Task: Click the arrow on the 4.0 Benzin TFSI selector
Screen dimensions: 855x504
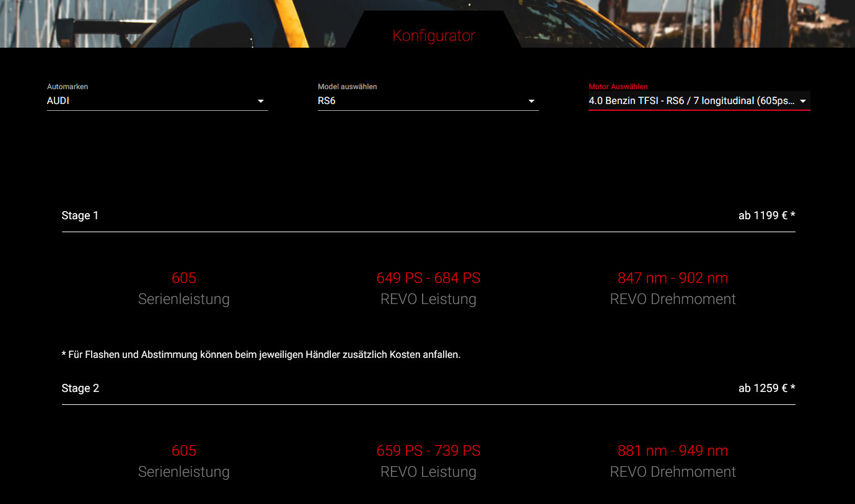Action: click(804, 101)
